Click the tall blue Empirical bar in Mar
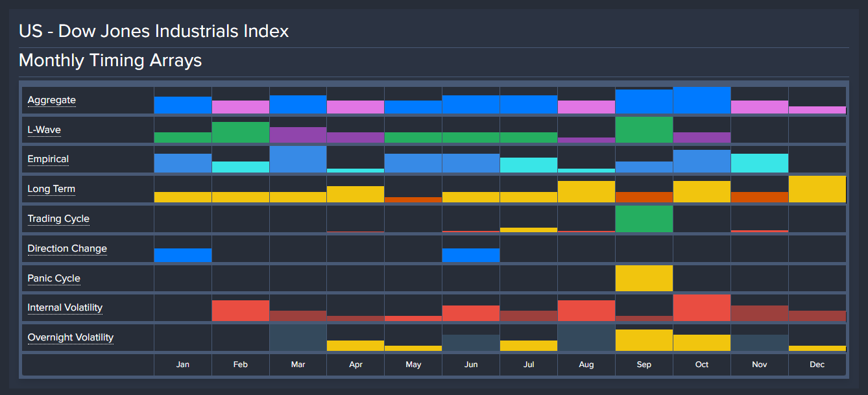 (x=298, y=160)
